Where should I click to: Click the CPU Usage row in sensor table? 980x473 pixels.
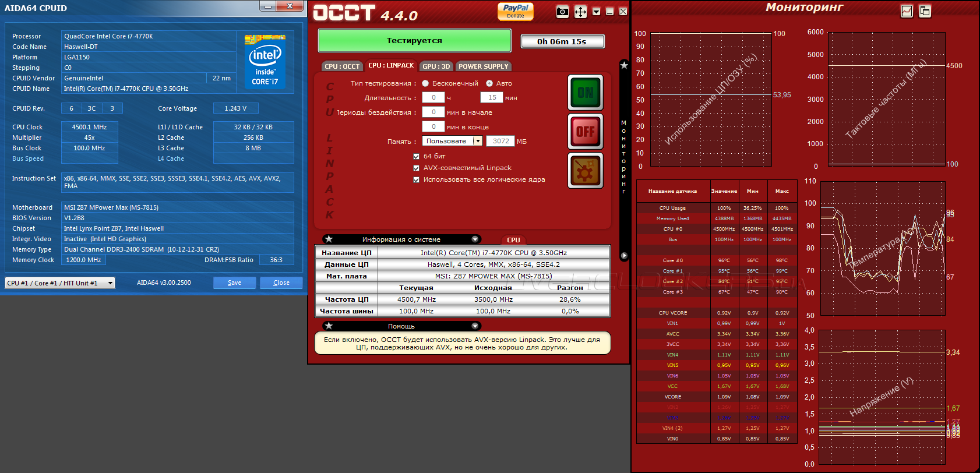tap(717, 208)
